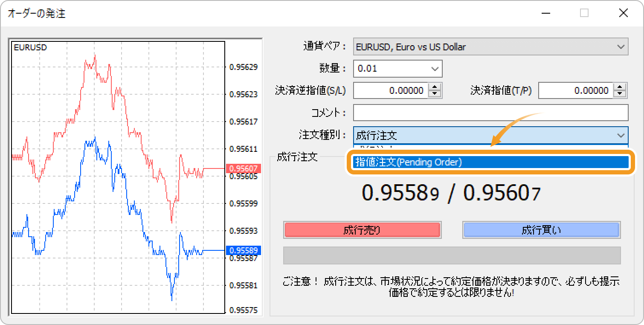Click the コメント text field

click(490, 113)
